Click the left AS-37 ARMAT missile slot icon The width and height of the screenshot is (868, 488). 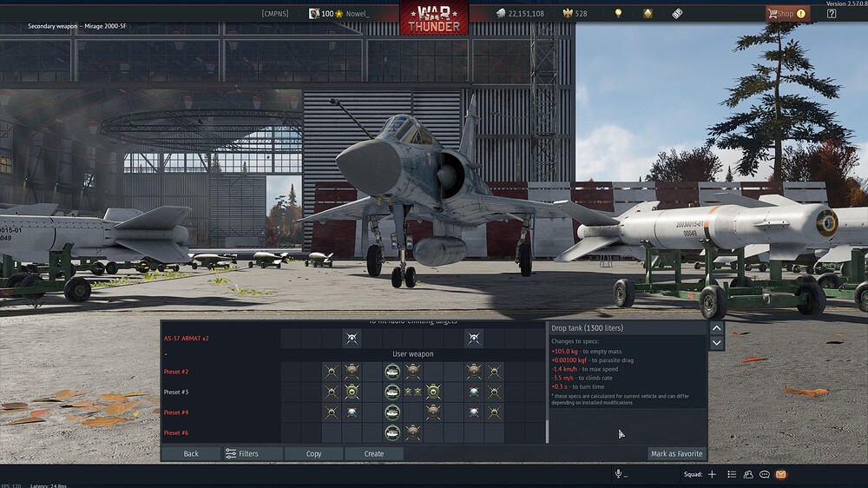tap(352, 339)
